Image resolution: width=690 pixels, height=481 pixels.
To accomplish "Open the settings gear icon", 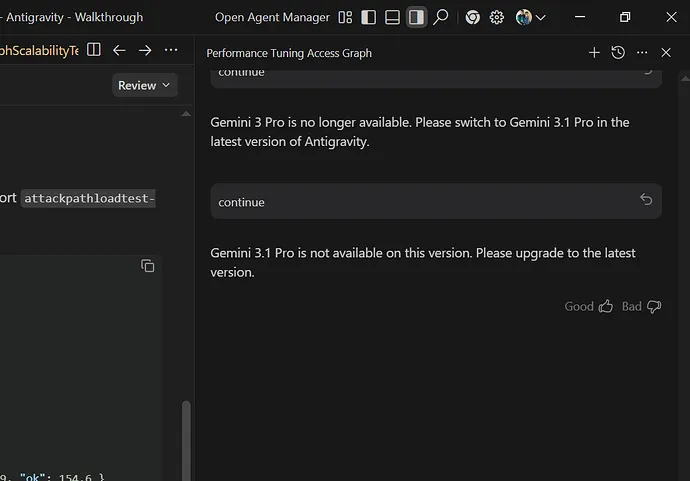I will pos(496,17).
